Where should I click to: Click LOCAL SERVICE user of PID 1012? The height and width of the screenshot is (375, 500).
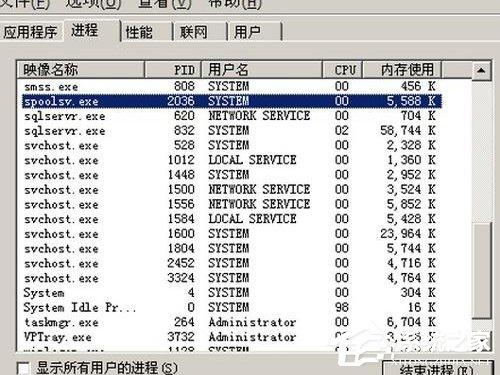[x=252, y=160]
